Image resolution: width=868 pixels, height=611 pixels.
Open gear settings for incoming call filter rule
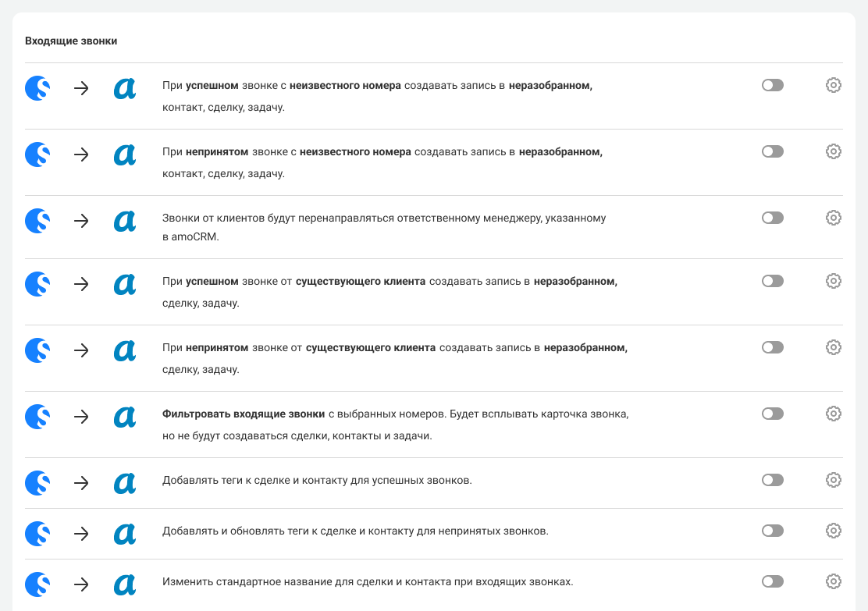point(833,414)
